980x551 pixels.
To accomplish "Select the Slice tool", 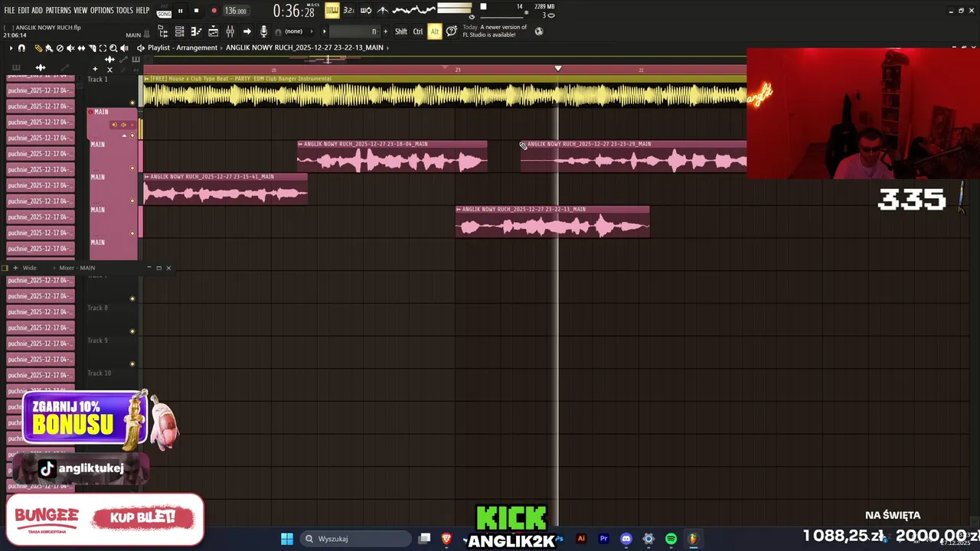I will pyautogui.click(x=92, y=48).
